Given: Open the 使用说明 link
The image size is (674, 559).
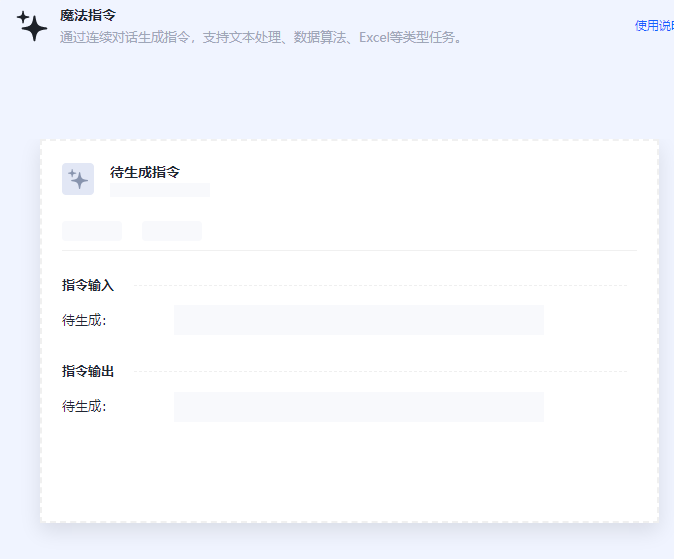Looking at the screenshot, I should 654,25.
